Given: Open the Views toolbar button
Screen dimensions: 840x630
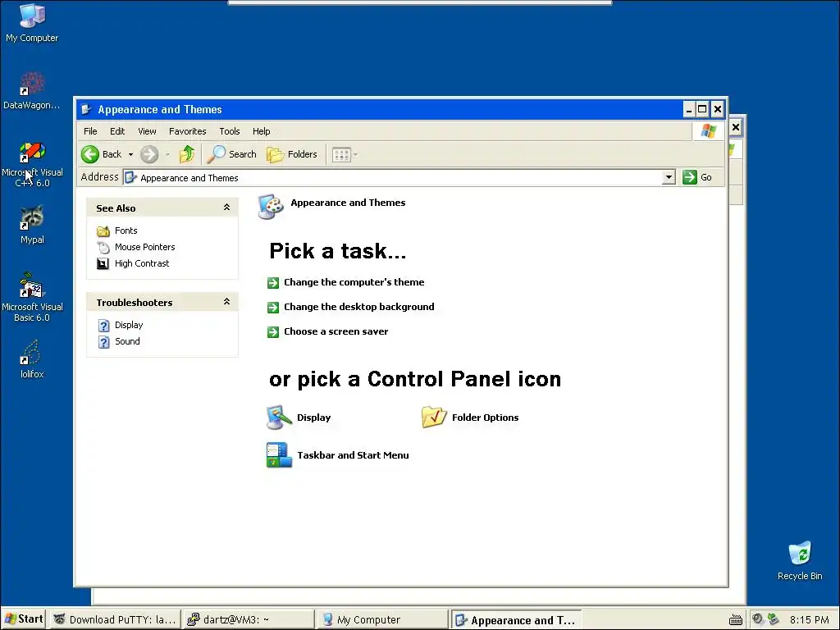Looking at the screenshot, I should pos(341,155).
